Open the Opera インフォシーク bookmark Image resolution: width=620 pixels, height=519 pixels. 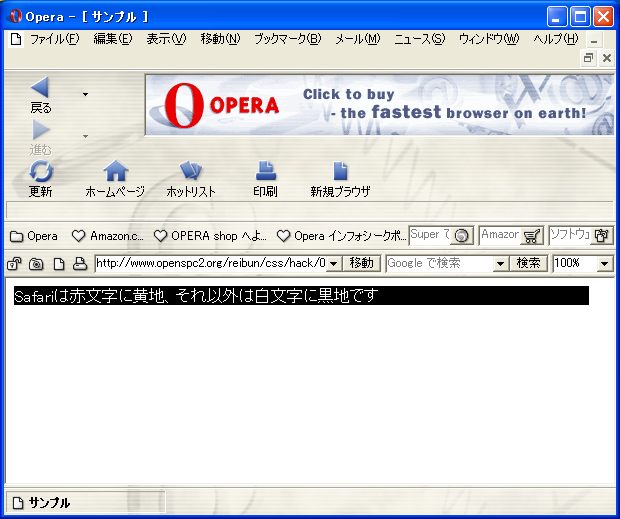coord(342,236)
